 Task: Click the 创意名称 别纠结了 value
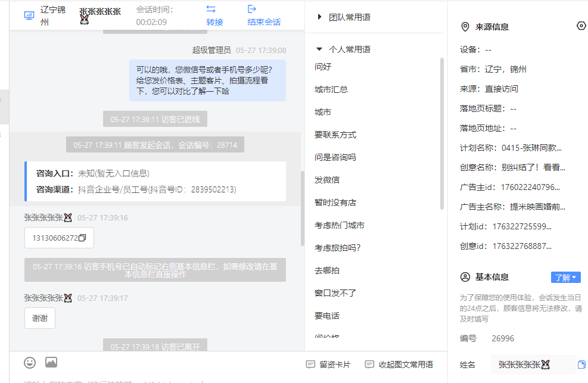pyautogui.click(x=533, y=167)
